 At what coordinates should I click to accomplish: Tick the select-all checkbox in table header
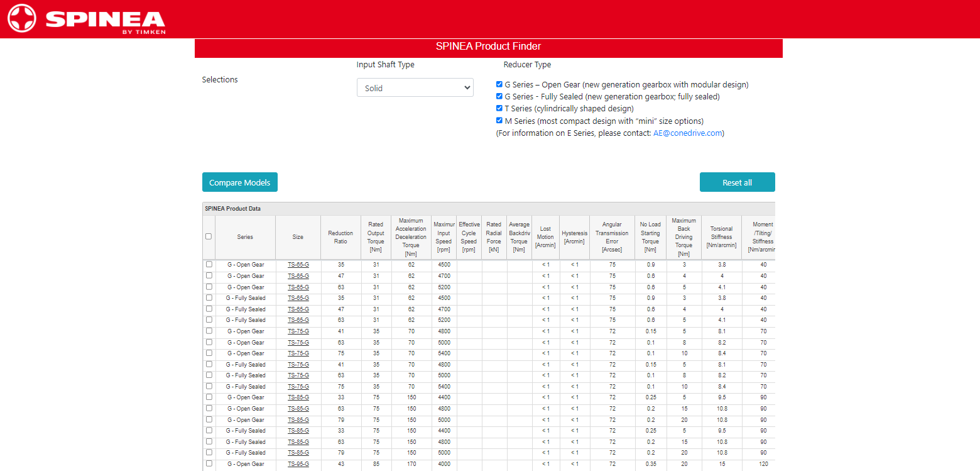(209, 236)
